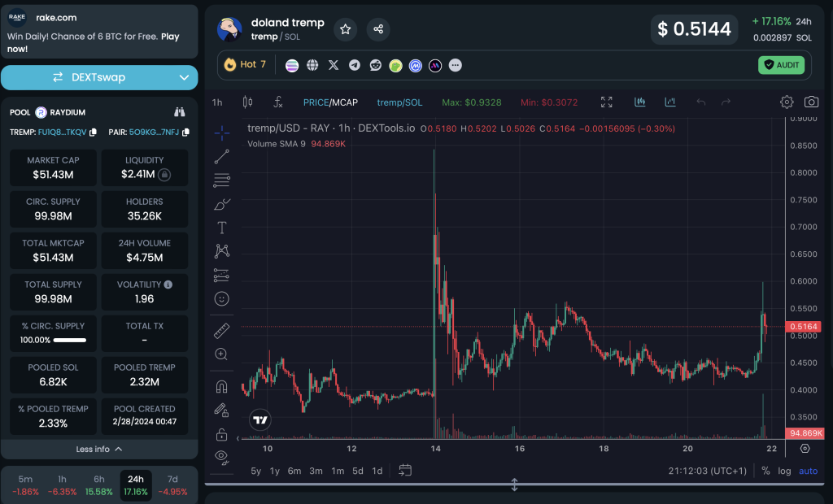Image resolution: width=833 pixels, height=504 pixels.
Task: Open chart settings gear
Action: click(787, 102)
